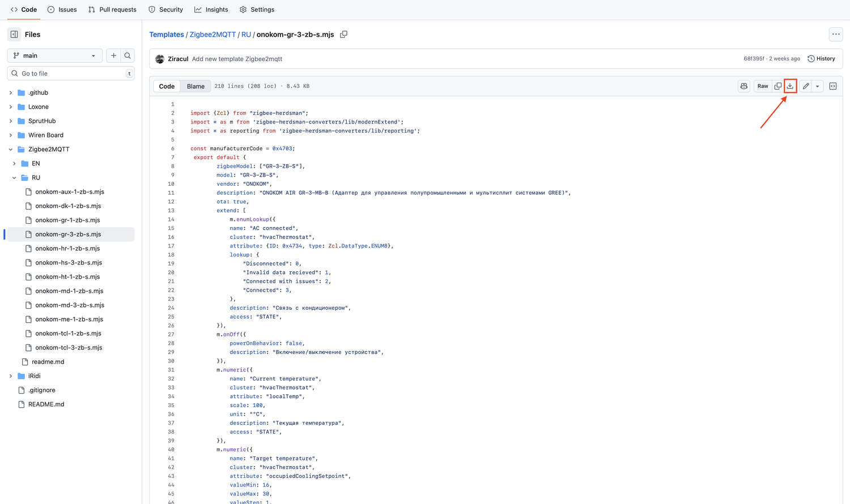View the Raw file
Image resolution: width=850 pixels, height=504 pixels.
click(x=763, y=86)
